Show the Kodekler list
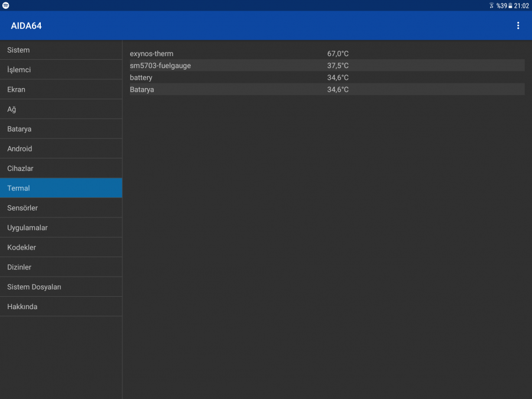 61,247
